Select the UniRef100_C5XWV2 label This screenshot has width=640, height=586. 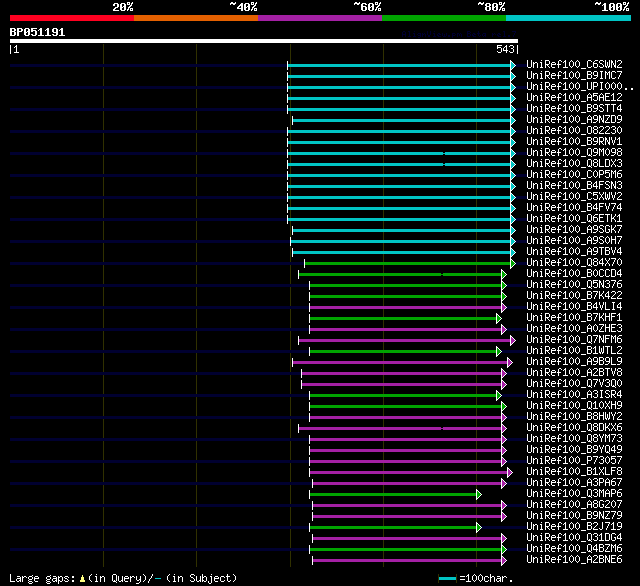(x=574, y=197)
